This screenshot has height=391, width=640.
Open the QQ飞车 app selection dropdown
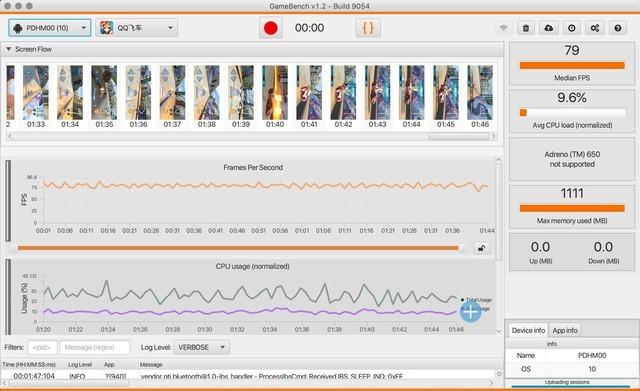click(x=137, y=28)
